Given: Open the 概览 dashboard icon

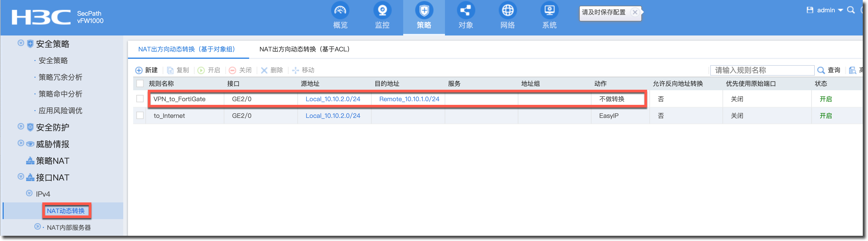Looking at the screenshot, I should click(x=340, y=11).
